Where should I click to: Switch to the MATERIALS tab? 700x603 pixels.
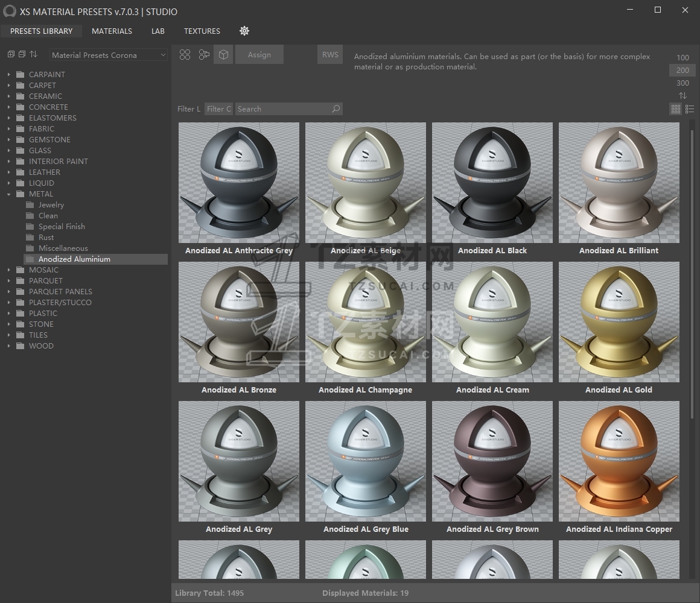112,31
